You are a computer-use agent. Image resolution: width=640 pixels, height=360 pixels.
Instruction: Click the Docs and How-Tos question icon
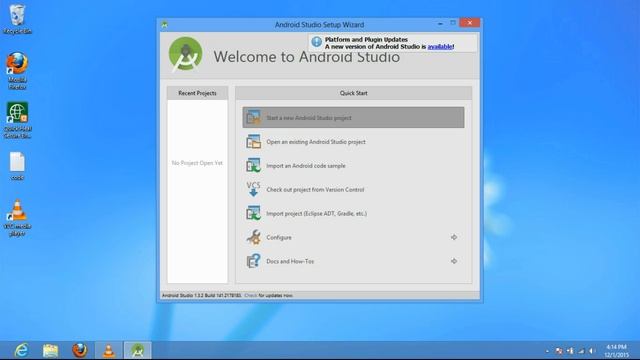(x=253, y=261)
